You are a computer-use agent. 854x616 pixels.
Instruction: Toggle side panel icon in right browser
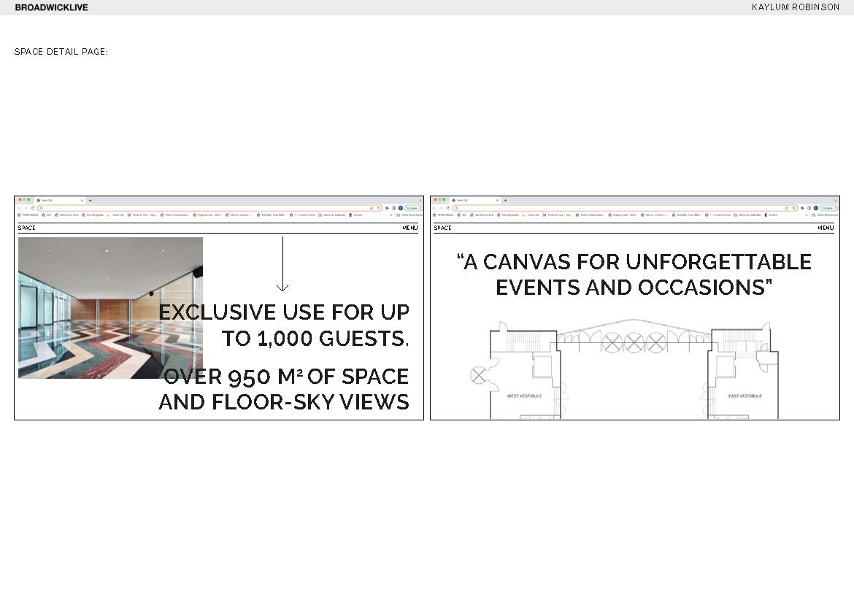810,208
